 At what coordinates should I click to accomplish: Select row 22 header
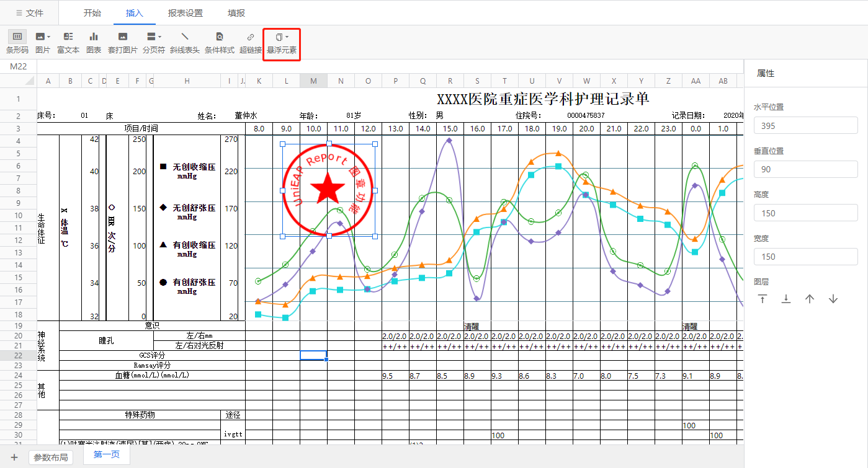[18, 355]
